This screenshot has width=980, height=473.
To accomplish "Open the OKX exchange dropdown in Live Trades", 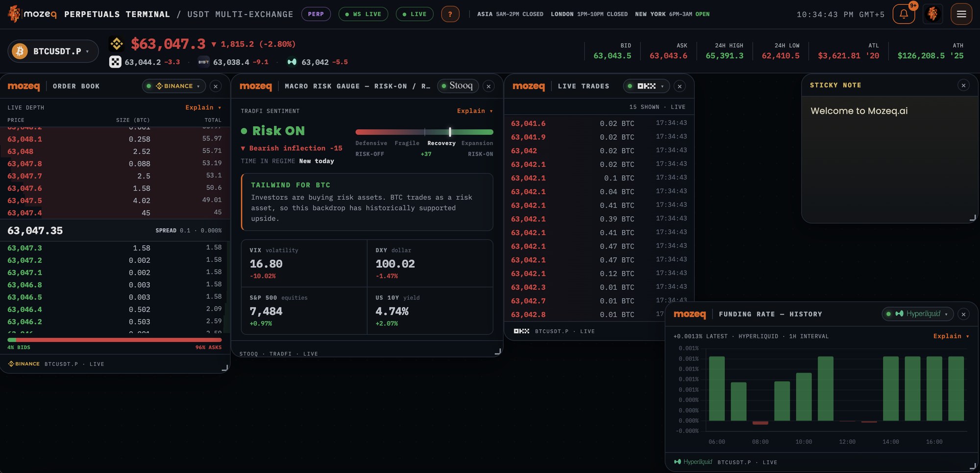I will (646, 86).
